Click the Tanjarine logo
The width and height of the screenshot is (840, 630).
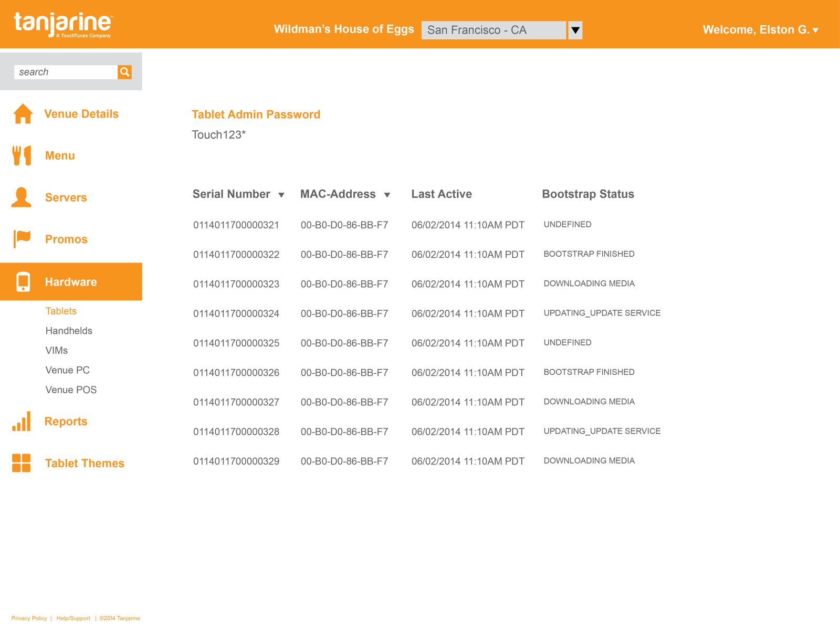pos(62,25)
